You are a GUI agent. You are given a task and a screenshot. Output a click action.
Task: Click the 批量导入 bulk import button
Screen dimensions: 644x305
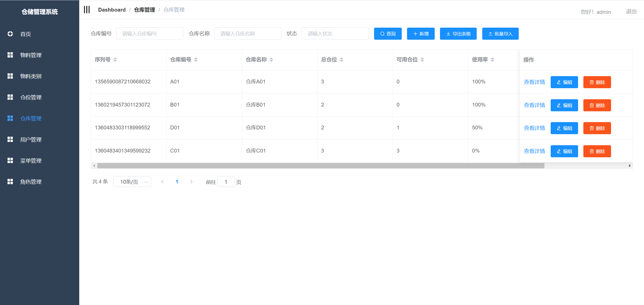point(500,34)
